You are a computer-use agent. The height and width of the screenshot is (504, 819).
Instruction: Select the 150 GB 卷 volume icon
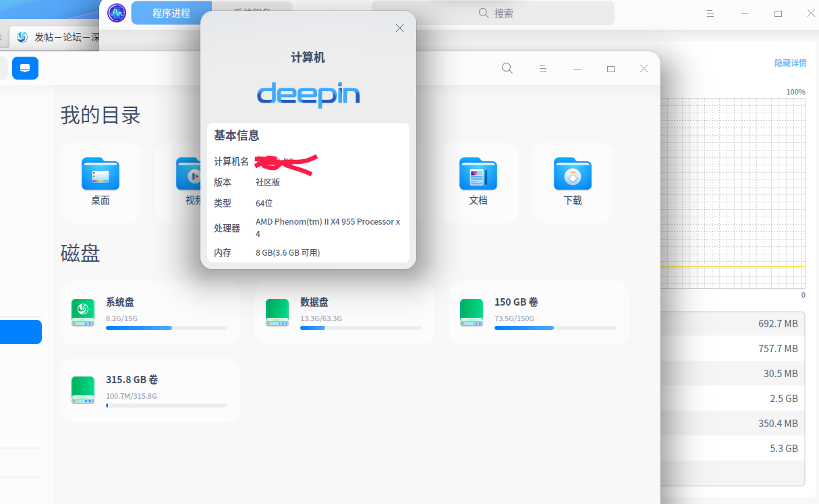pos(471,312)
